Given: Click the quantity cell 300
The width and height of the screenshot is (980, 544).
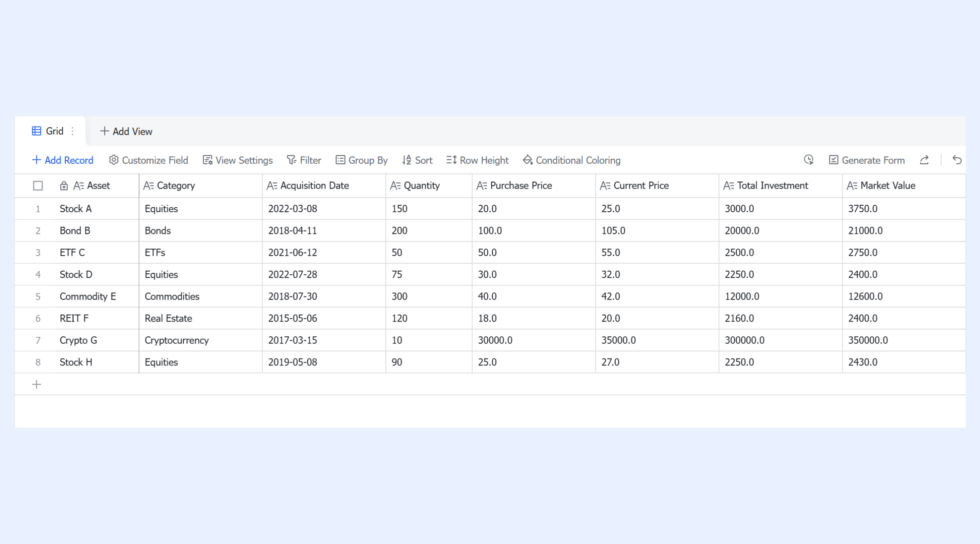Looking at the screenshot, I should [x=429, y=296].
